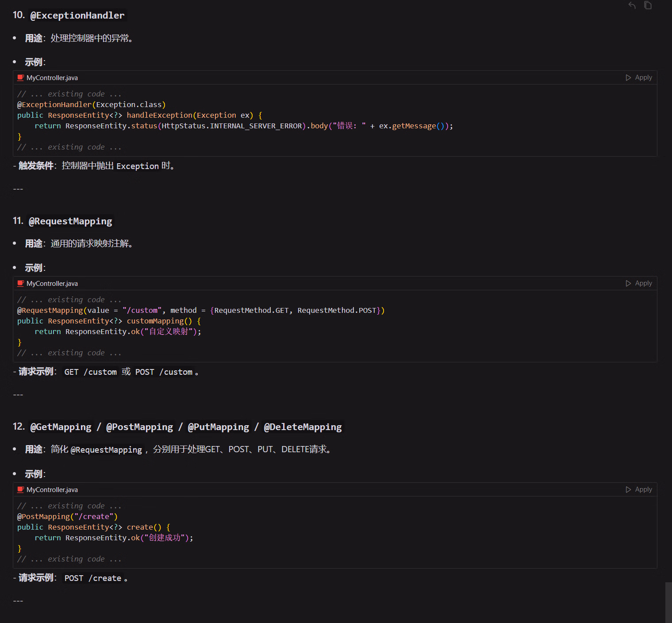This screenshot has height=623, width=672.
Task: Click the copy message icon
Action: point(648,5)
